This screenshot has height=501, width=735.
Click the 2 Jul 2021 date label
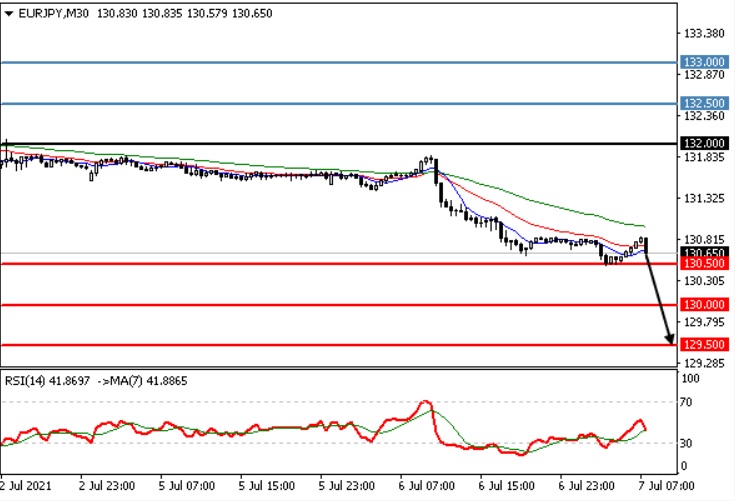tap(26, 486)
